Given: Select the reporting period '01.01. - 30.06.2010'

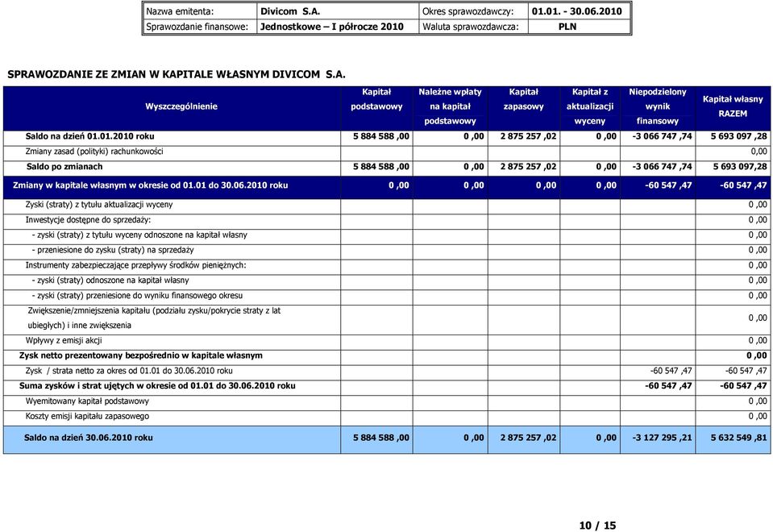Looking at the screenshot, I should tap(577, 11).
